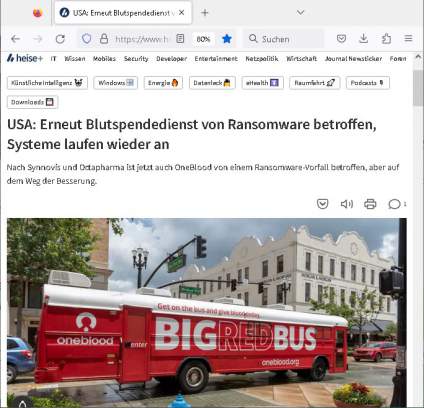Save page to Pocket in toolbar
Screen dimensions: 424x408
tap(341, 39)
